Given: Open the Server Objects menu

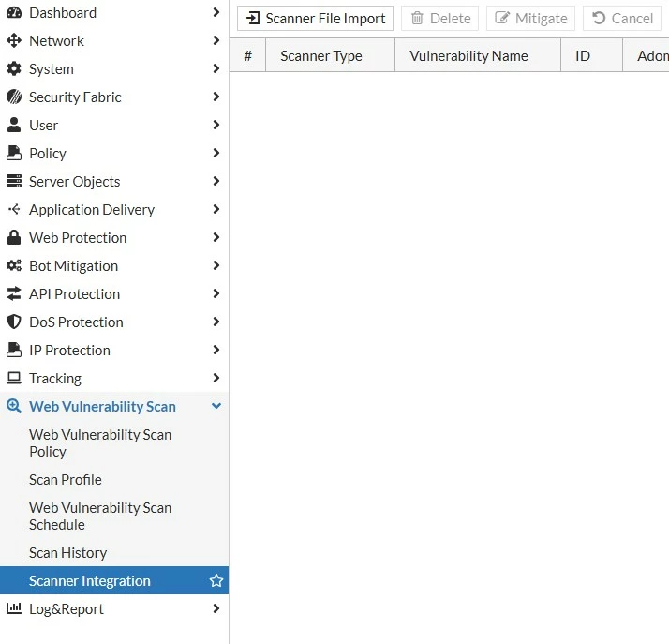Looking at the screenshot, I should click(75, 181).
